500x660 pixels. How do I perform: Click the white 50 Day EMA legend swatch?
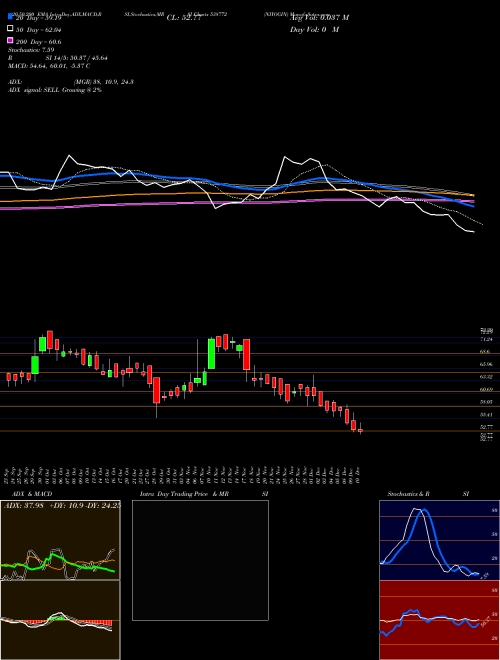[11, 29]
